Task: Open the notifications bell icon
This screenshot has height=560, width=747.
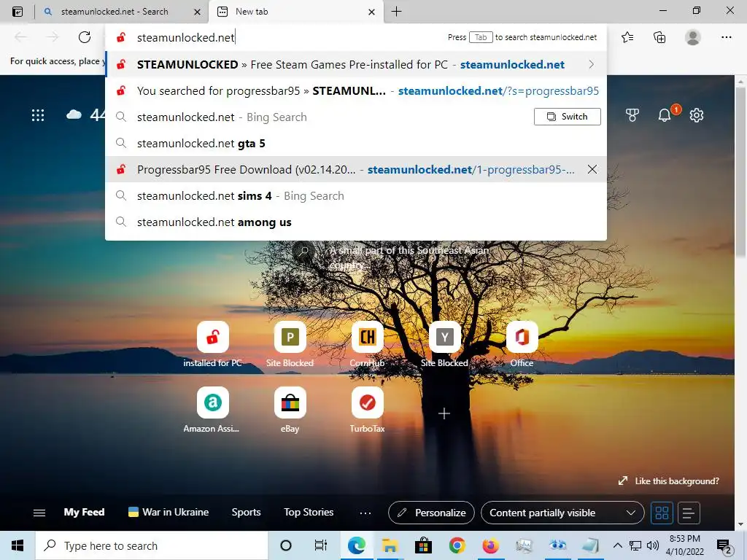Action: click(x=665, y=114)
